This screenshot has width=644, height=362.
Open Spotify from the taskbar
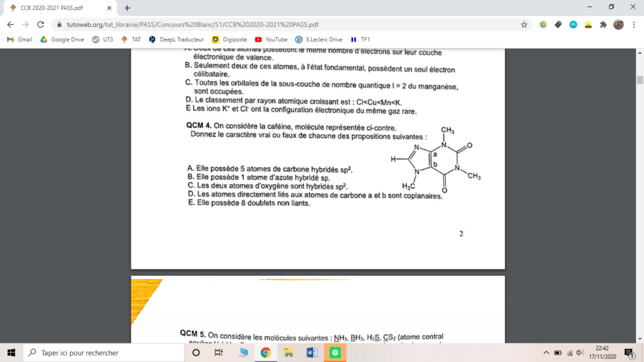point(335,353)
